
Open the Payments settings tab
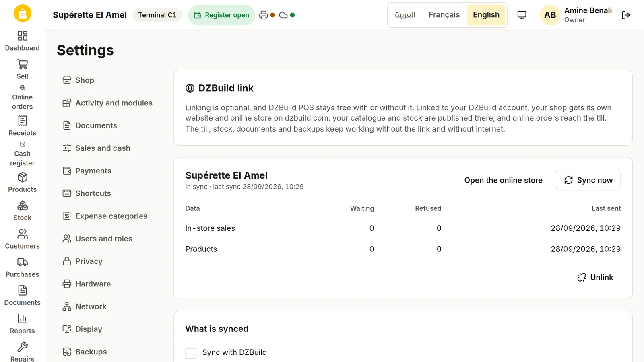coord(109,171)
